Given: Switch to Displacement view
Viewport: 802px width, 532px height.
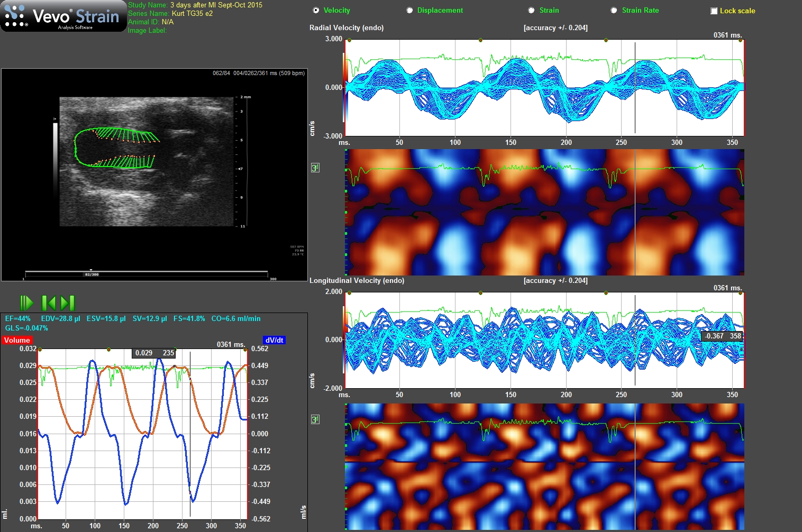Looking at the screenshot, I should [x=410, y=11].
